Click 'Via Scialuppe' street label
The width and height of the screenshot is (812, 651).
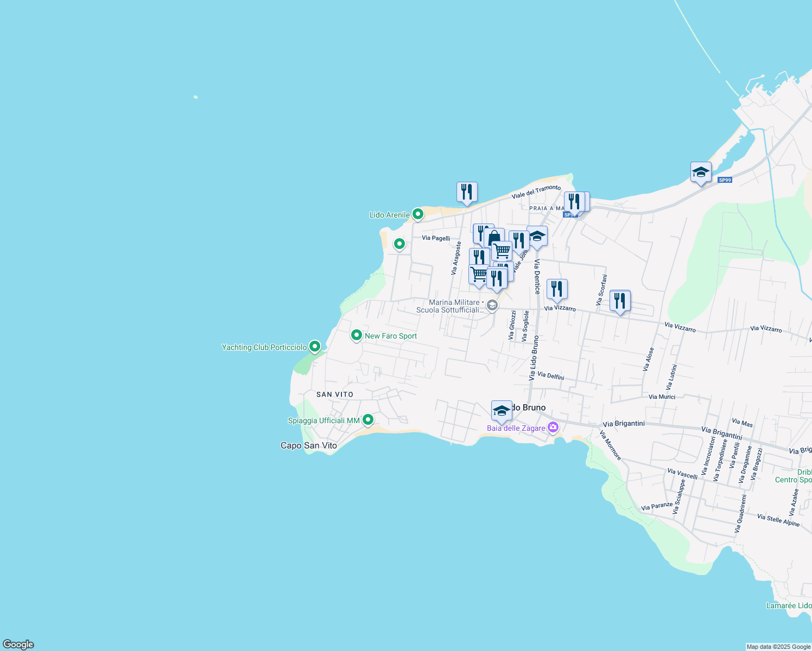[x=679, y=497]
